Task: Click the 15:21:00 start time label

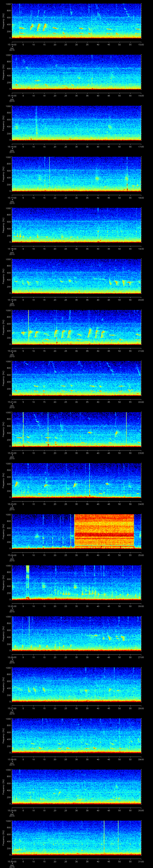Action: pyautogui.click(x=12, y=402)
